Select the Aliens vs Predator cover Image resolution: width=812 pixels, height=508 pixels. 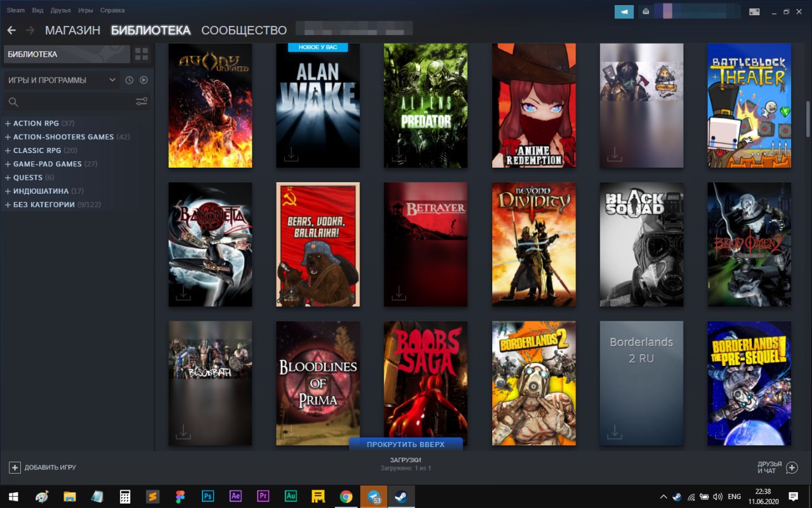(x=426, y=105)
